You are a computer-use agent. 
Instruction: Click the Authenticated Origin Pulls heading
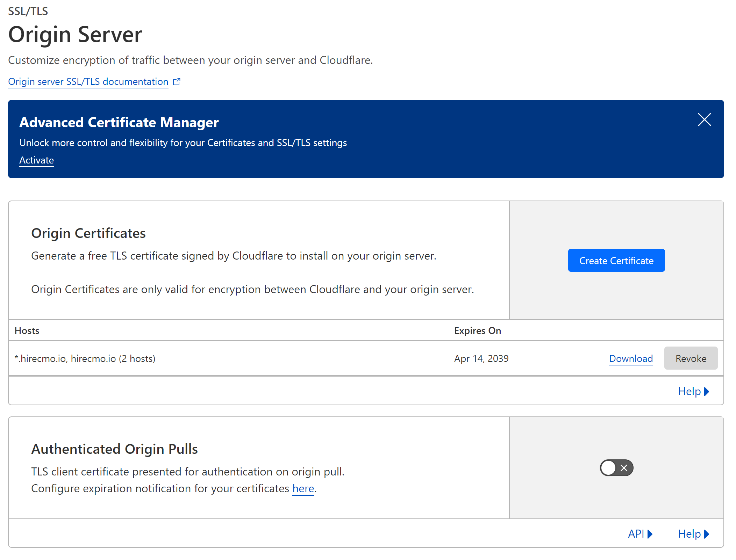(114, 449)
